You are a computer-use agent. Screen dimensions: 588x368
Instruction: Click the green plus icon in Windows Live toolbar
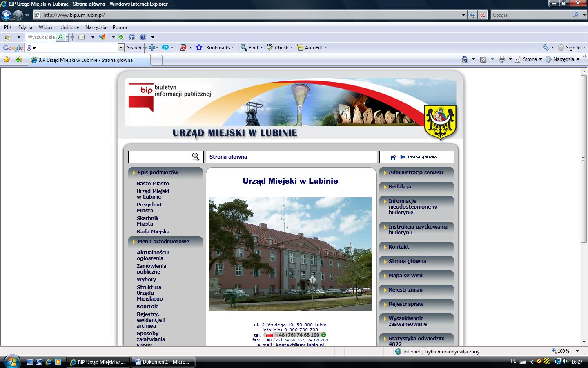121,37
